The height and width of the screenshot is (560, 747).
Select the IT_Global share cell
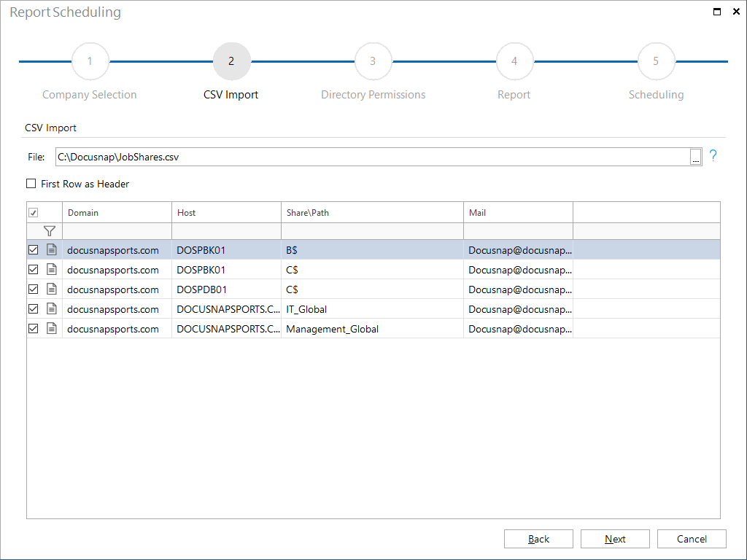(373, 308)
